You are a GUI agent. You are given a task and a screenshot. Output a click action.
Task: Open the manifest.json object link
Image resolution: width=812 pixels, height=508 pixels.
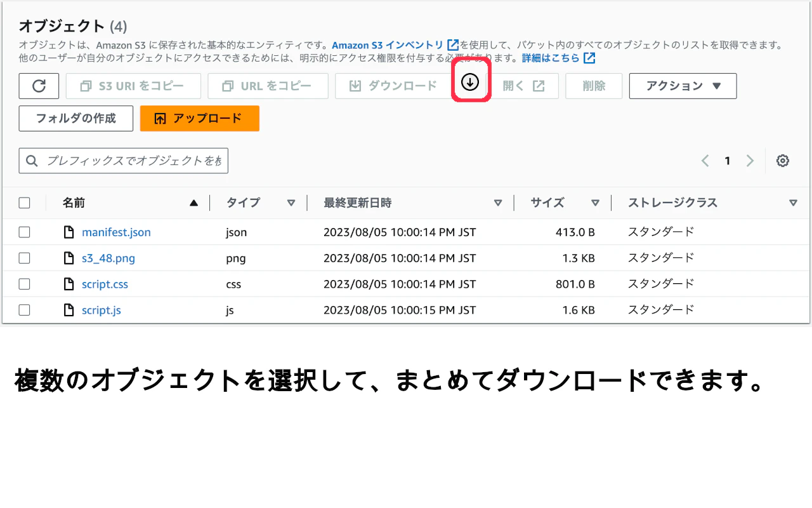tap(116, 232)
